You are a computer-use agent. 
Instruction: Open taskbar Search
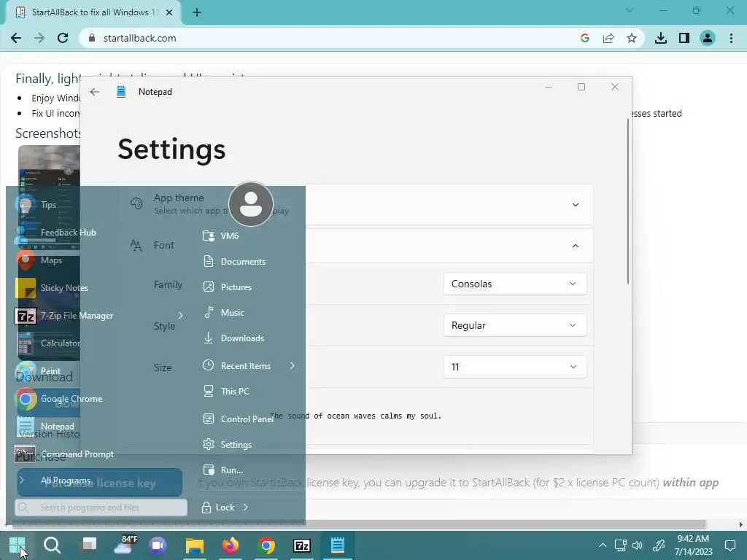coord(53,545)
